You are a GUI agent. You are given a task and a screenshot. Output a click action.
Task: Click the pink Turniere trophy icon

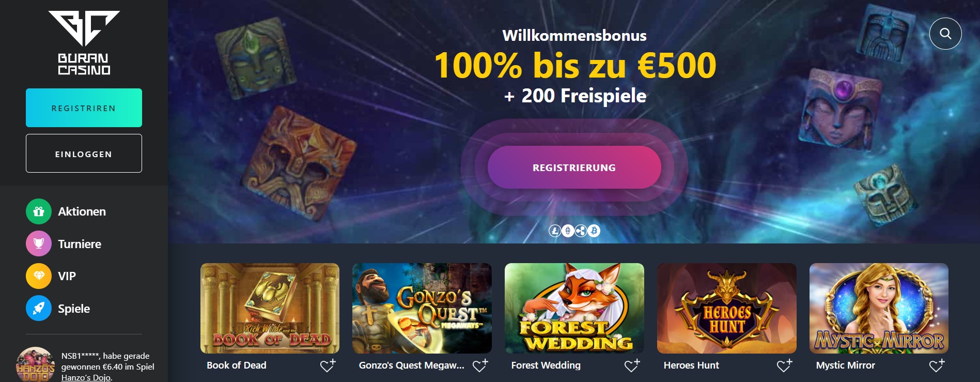click(39, 244)
